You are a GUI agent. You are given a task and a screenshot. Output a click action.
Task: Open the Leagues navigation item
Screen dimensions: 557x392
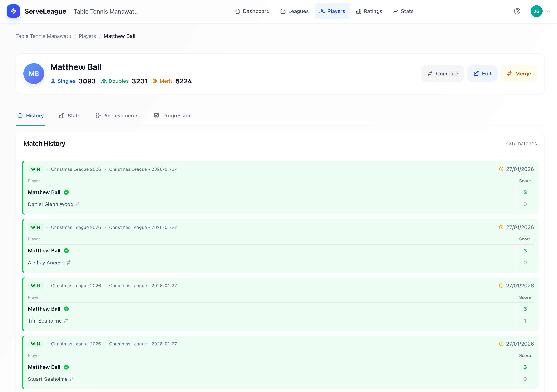294,11
